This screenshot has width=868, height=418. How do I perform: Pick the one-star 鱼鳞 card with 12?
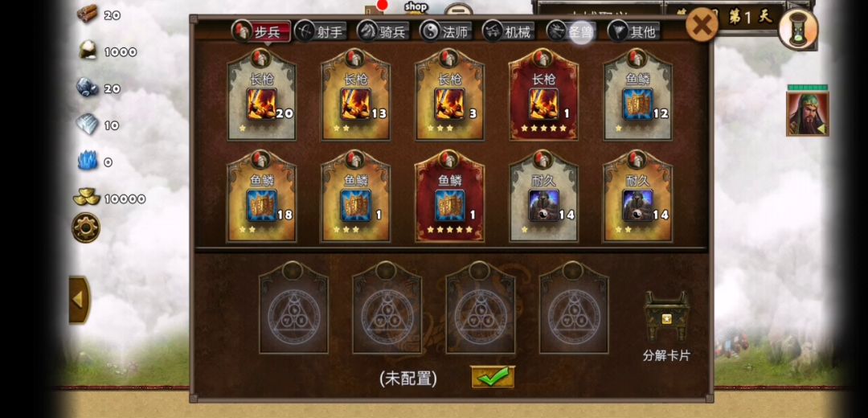pos(637,95)
